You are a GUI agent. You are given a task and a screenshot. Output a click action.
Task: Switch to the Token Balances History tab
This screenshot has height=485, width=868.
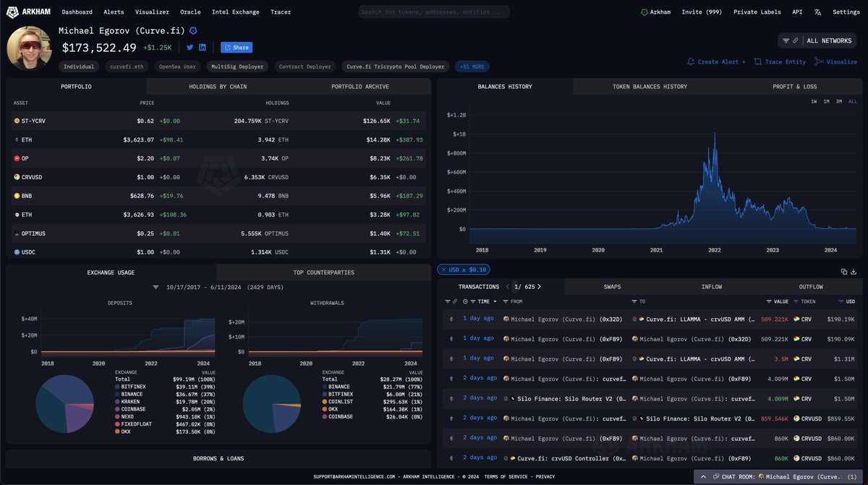(x=650, y=87)
